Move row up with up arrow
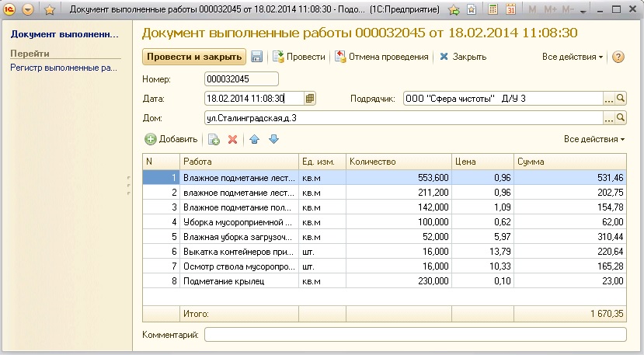Viewport: 644px width, 355px height. [x=254, y=139]
